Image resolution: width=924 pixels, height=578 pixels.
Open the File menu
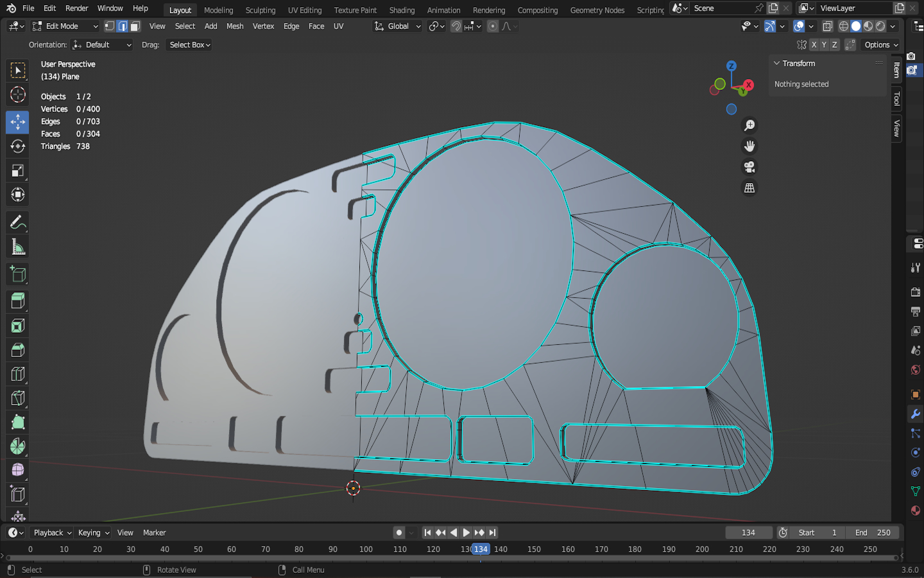tap(28, 8)
